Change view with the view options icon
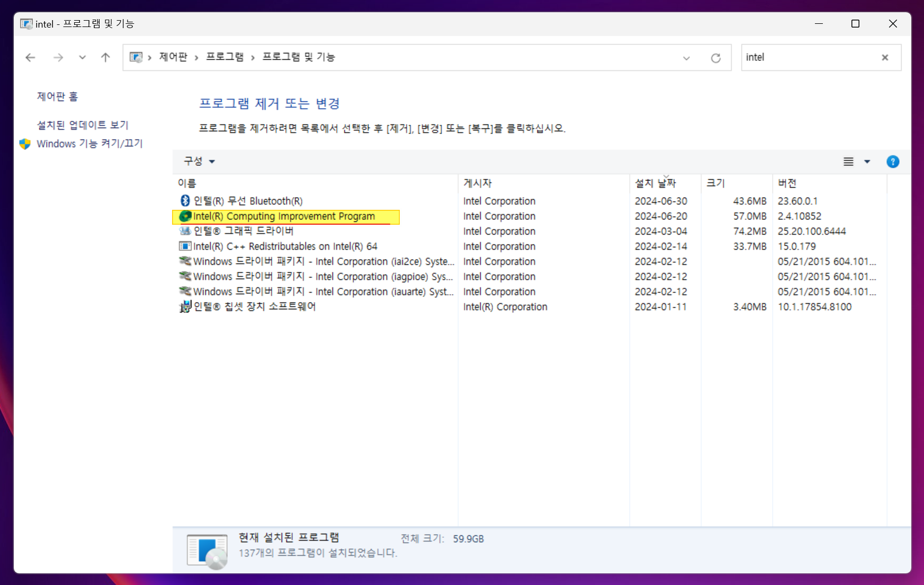Screen dimensions: 924x585 848,162
